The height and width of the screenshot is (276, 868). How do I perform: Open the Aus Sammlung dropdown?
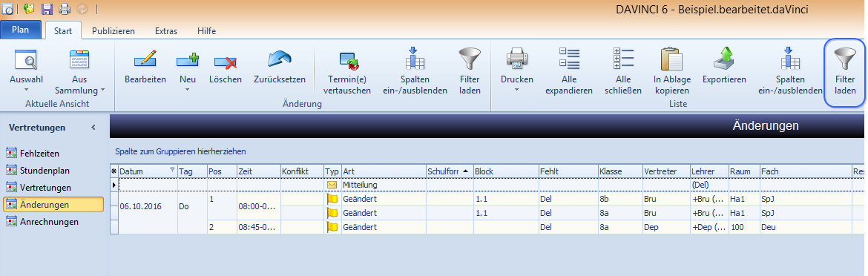click(102, 90)
